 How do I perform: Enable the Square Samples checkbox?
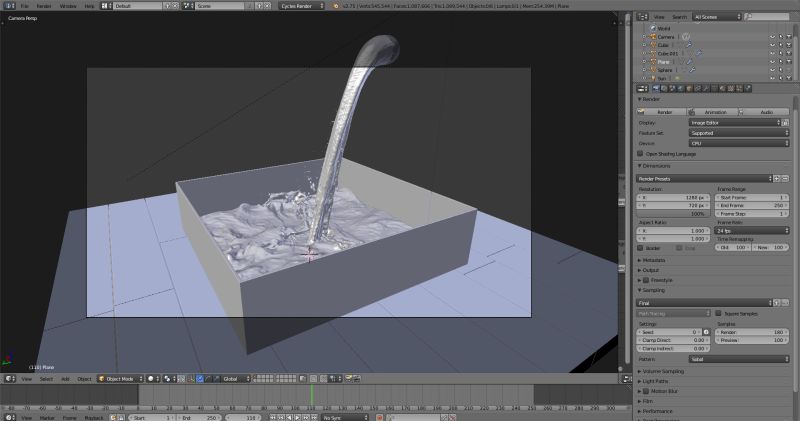[x=718, y=313]
